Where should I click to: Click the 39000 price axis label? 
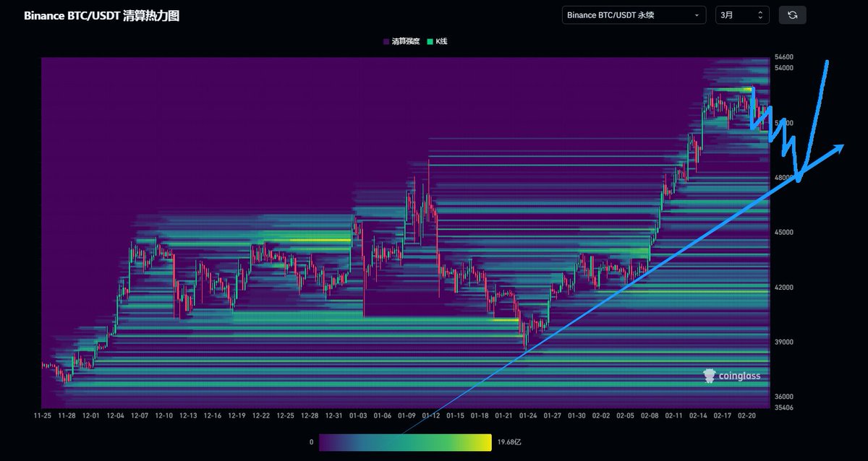click(x=784, y=342)
